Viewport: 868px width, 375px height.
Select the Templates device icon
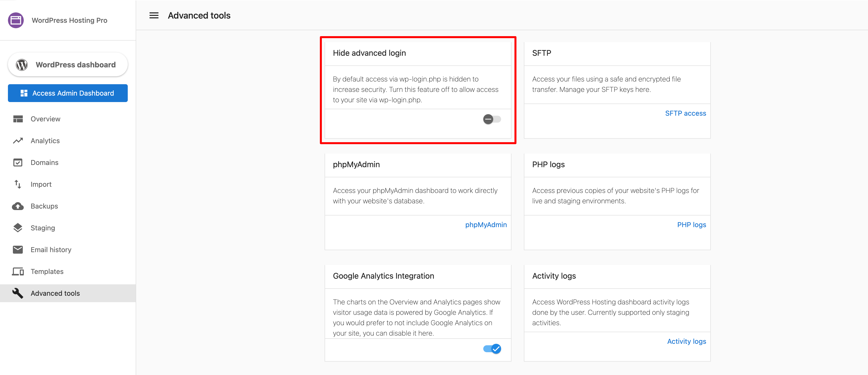(18, 271)
